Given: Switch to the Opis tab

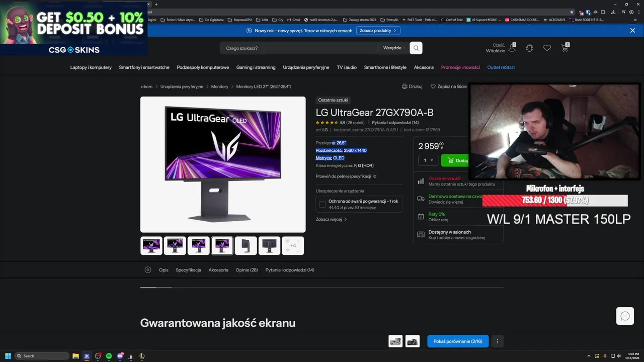Looking at the screenshot, I should point(164,270).
